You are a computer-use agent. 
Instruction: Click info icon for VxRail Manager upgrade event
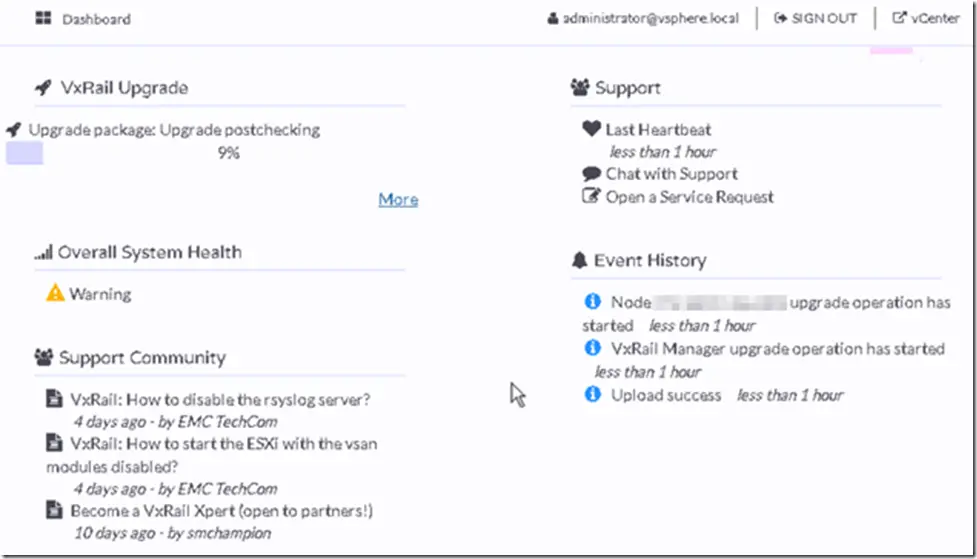(593, 347)
